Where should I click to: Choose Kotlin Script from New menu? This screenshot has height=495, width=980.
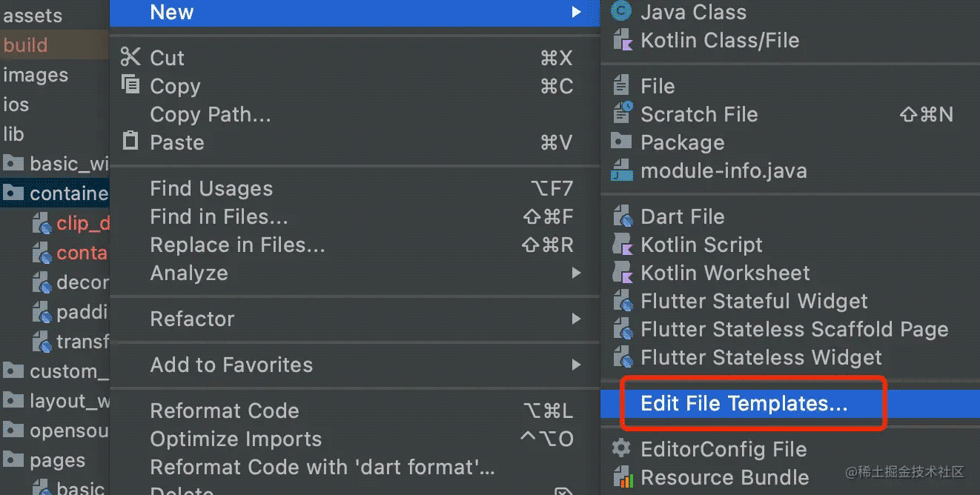701,245
